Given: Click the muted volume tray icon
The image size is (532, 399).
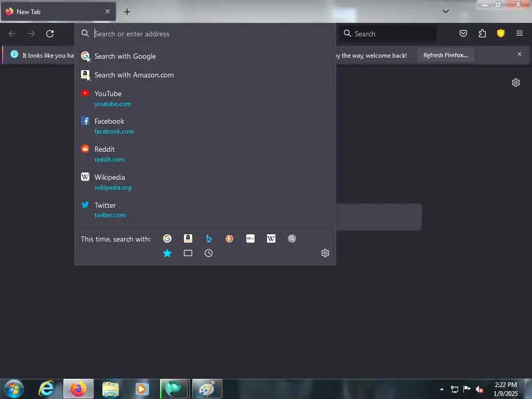Looking at the screenshot, I should pyautogui.click(x=479, y=389).
